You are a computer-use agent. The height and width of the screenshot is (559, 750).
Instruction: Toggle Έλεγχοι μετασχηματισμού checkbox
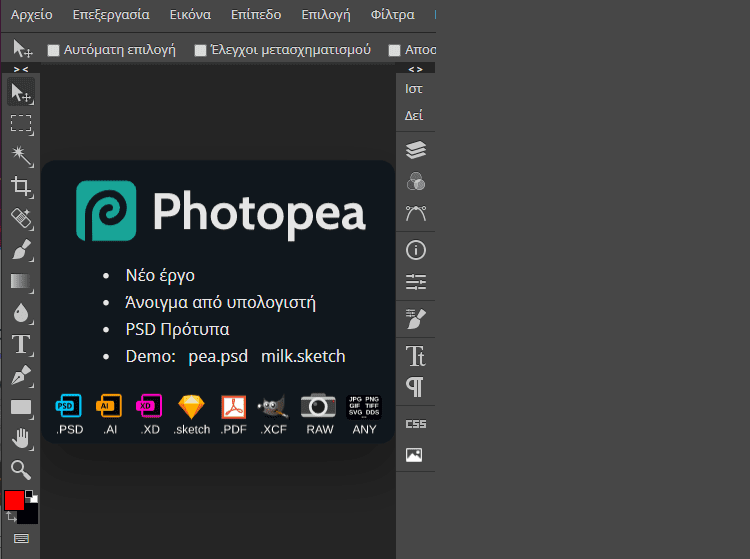click(200, 50)
